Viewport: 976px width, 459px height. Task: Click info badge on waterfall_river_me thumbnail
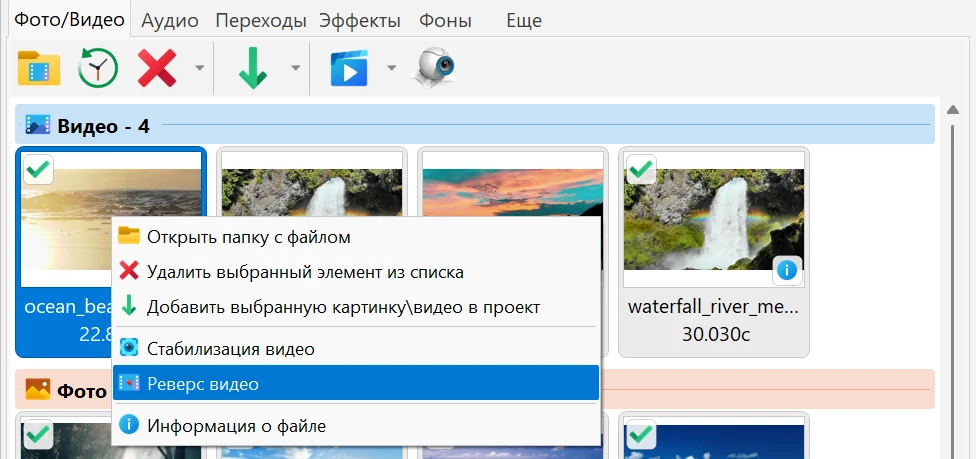tap(787, 270)
